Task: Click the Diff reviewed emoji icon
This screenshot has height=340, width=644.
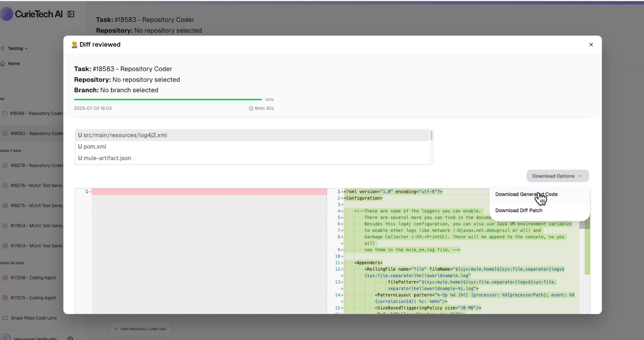Action: [x=74, y=45]
